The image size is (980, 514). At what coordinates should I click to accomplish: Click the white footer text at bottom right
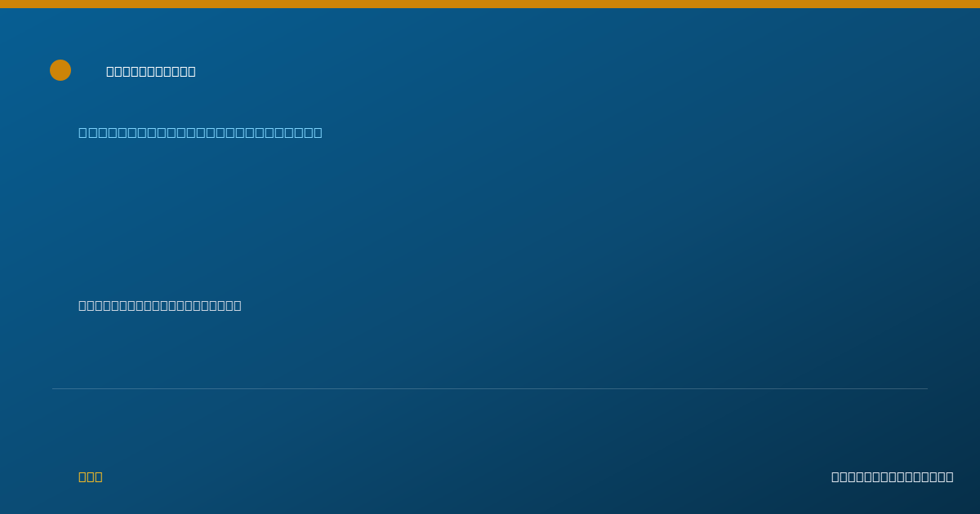[x=893, y=476]
